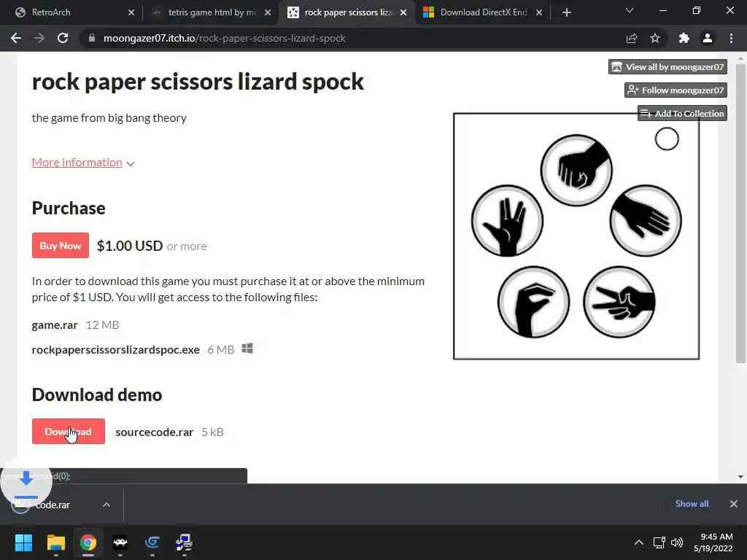
Task: Click Show all downloads
Action: point(692,504)
